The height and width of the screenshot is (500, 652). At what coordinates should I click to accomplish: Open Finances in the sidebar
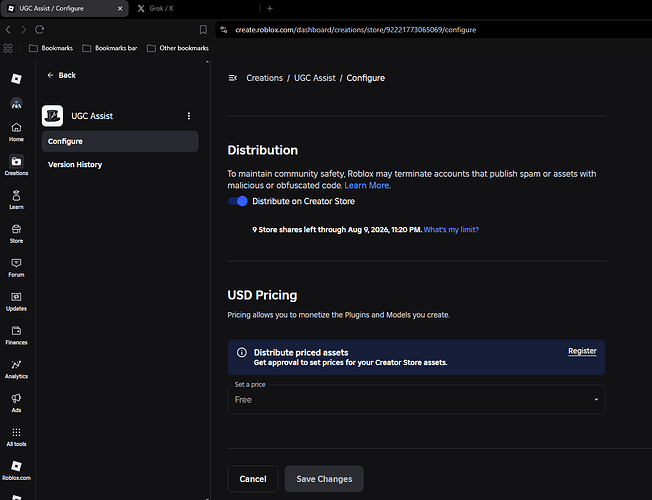click(16, 335)
